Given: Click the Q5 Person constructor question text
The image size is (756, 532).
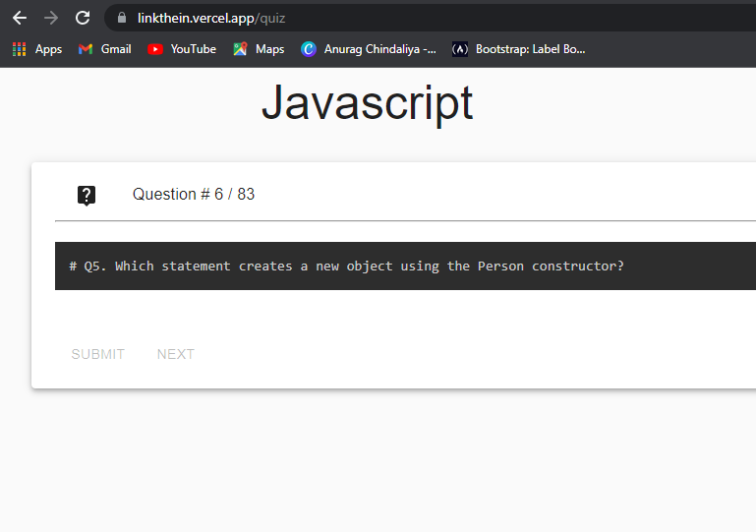Looking at the screenshot, I should tap(346, 266).
